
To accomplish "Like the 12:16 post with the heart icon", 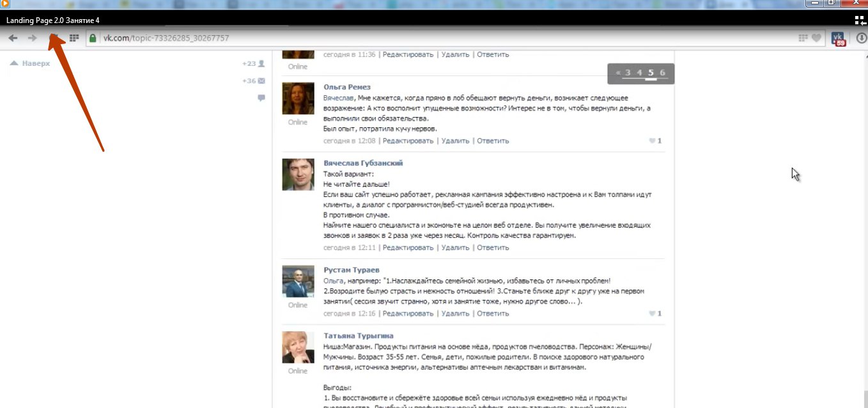I will tap(653, 313).
